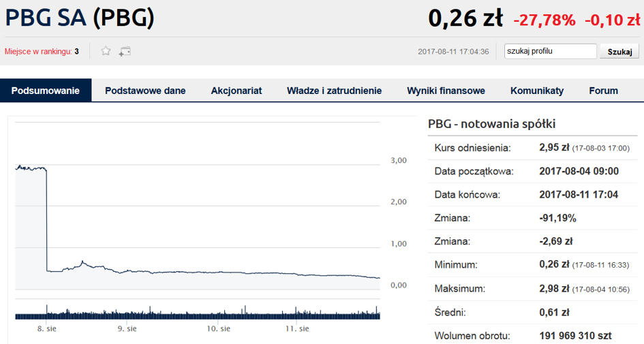This screenshot has height=344, width=644.
Task: Select the 'Minimum:' label
Action: click(456, 265)
